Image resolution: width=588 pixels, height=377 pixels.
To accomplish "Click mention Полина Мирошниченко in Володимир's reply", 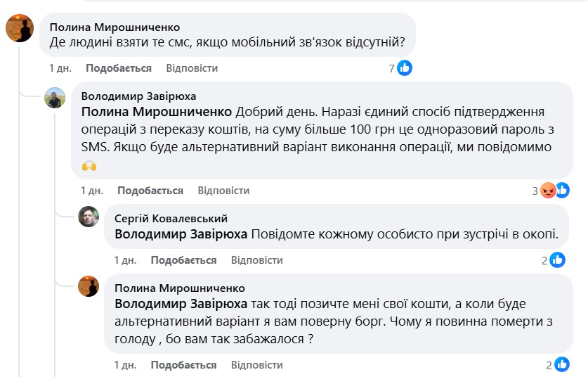I will (157, 113).
